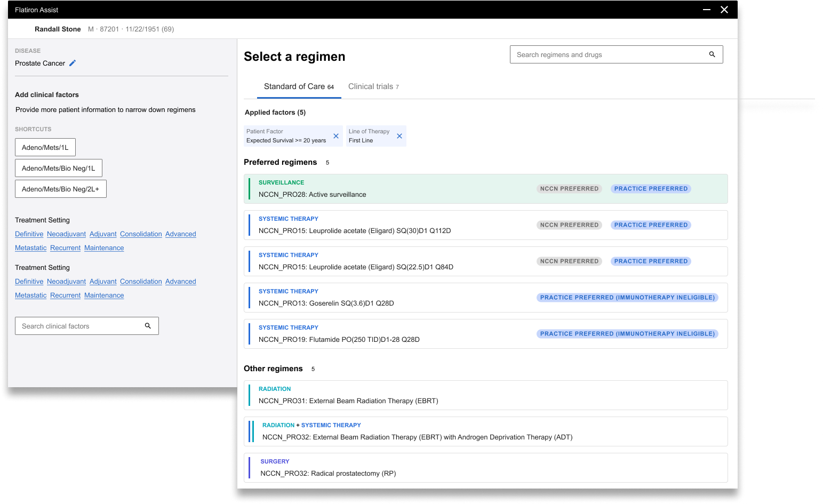Apply the Adeno/Mets/Bio Neg/1L shortcut
This screenshot has height=504, width=823.
(x=59, y=168)
